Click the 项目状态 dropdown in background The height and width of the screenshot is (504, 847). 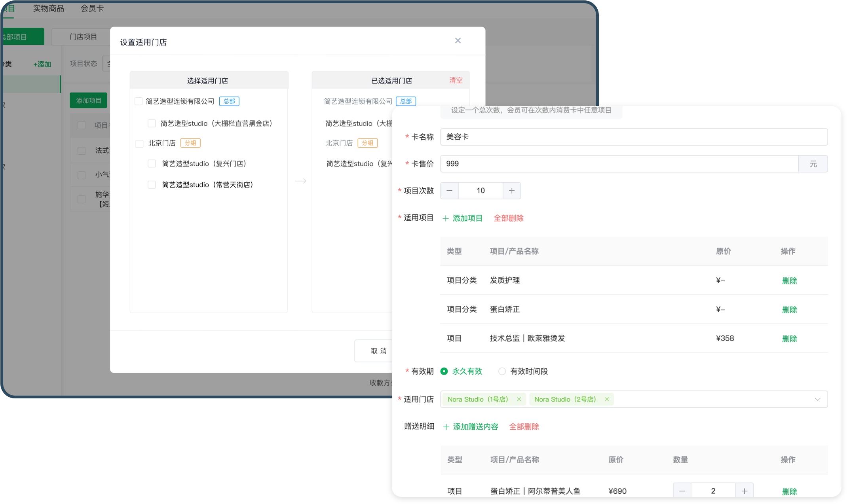pos(106,64)
